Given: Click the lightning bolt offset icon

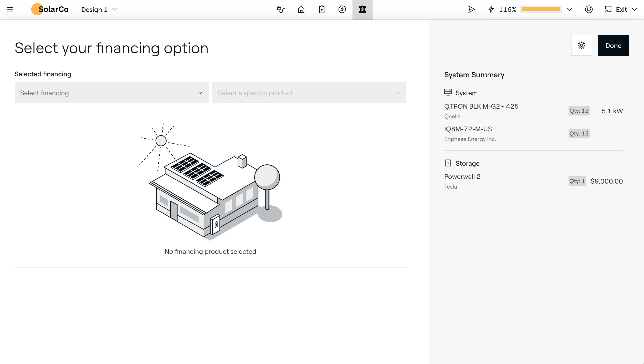Looking at the screenshot, I should coord(491,9).
